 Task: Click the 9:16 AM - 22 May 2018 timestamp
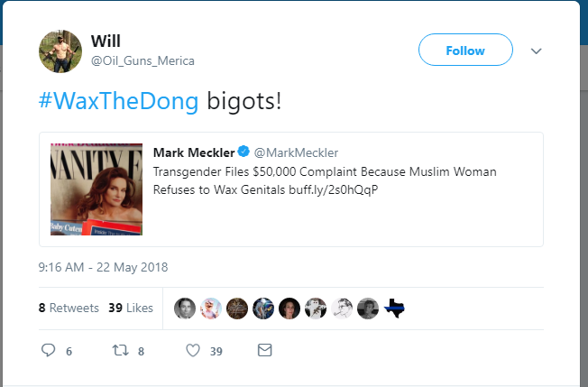(x=103, y=267)
